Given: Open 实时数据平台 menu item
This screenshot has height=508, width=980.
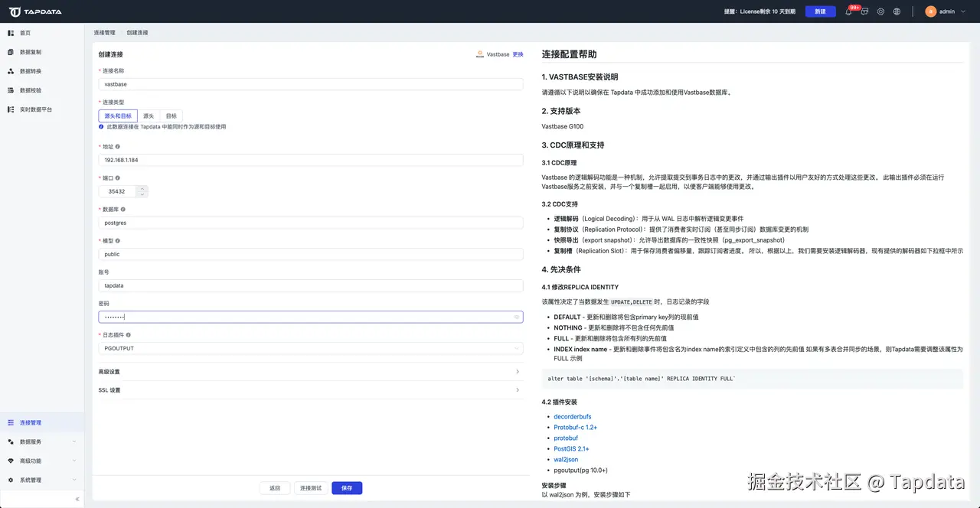Looking at the screenshot, I should [x=42, y=109].
